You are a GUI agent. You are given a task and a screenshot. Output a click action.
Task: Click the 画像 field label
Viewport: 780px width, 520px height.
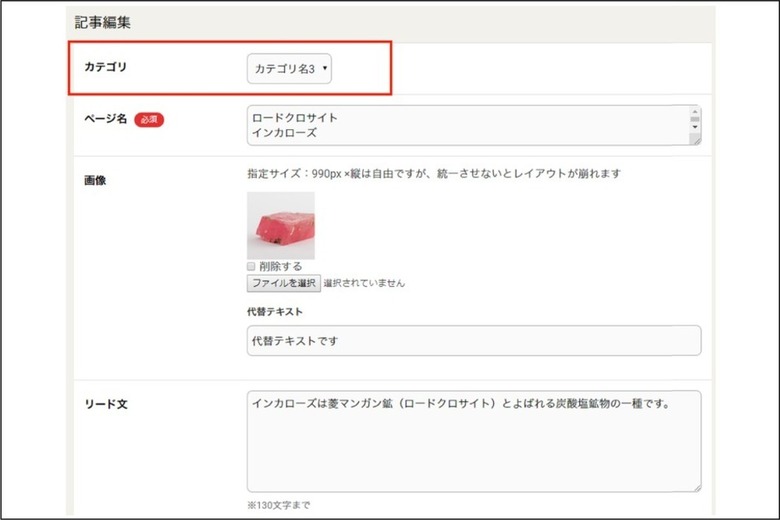[x=95, y=180]
